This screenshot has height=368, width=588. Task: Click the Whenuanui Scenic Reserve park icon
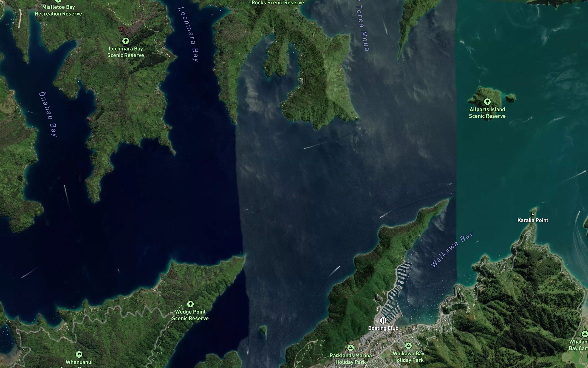(x=79, y=354)
